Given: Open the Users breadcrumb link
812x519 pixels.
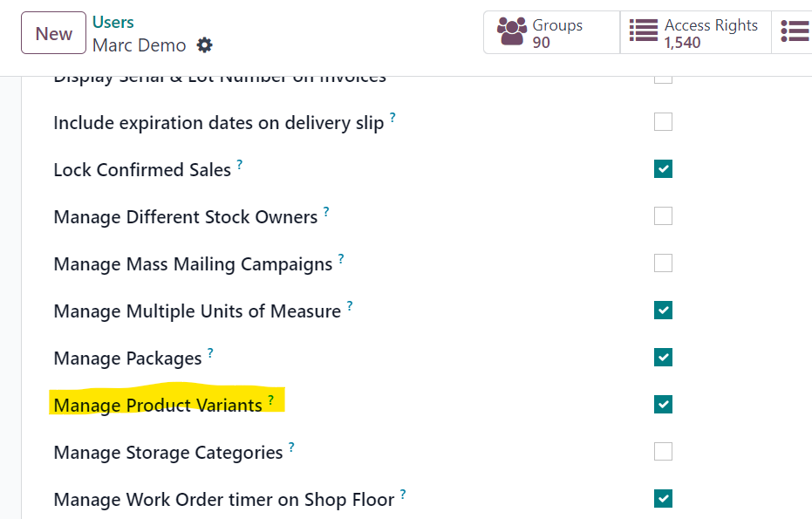Looking at the screenshot, I should pyautogui.click(x=113, y=22).
